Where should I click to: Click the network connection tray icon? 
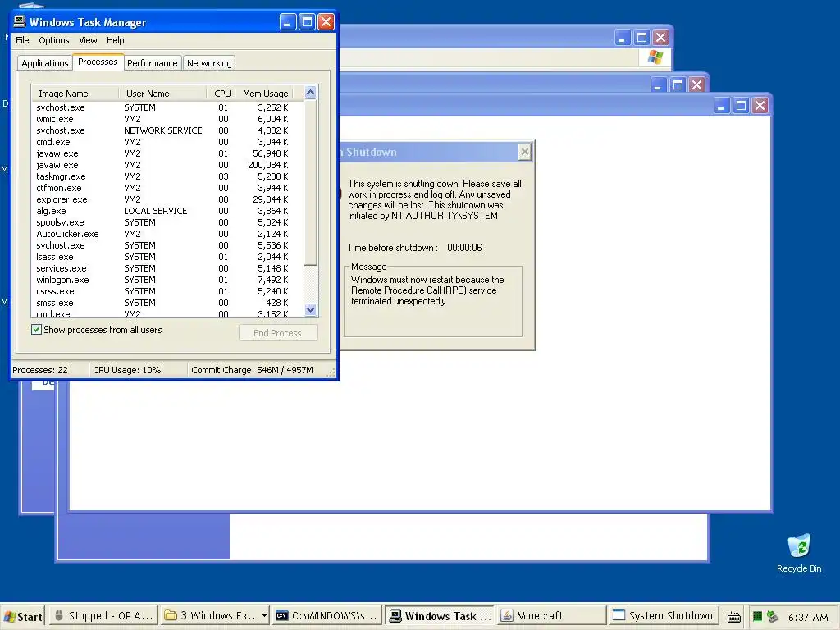[772, 617]
